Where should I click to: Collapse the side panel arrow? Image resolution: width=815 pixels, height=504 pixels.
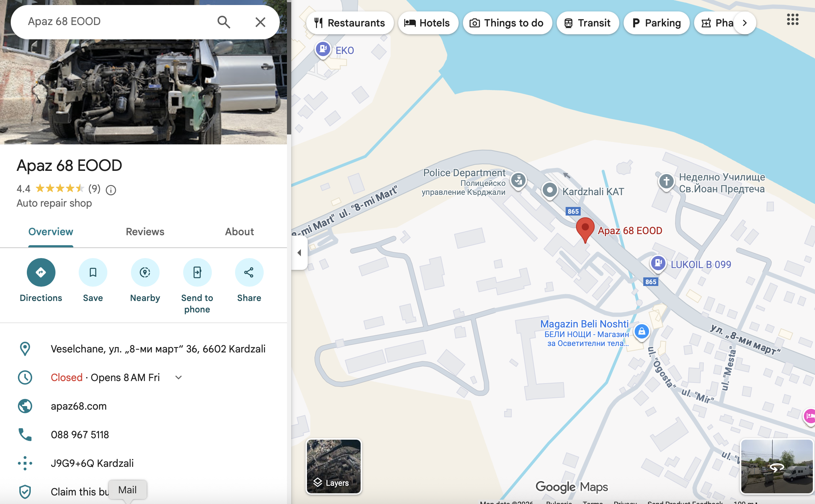[299, 253]
